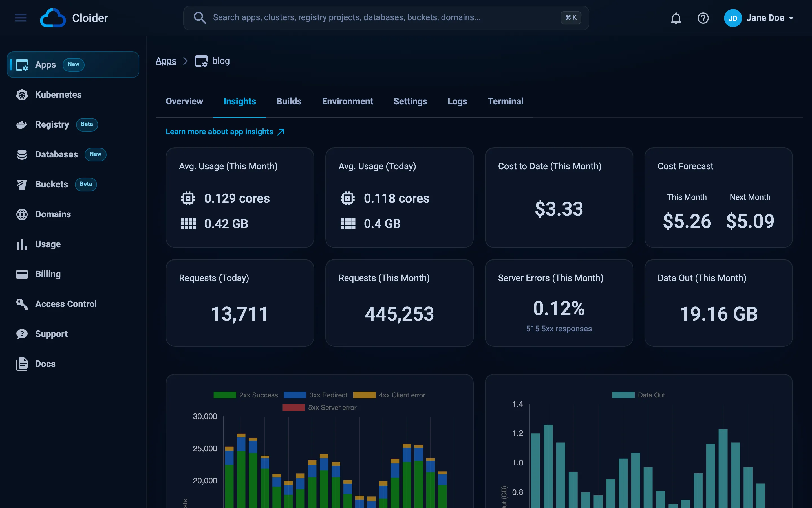Click the 13,711 requests today value
Image resolution: width=812 pixels, height=508 pixels.
pyautogui.click(x=240, y=314)
